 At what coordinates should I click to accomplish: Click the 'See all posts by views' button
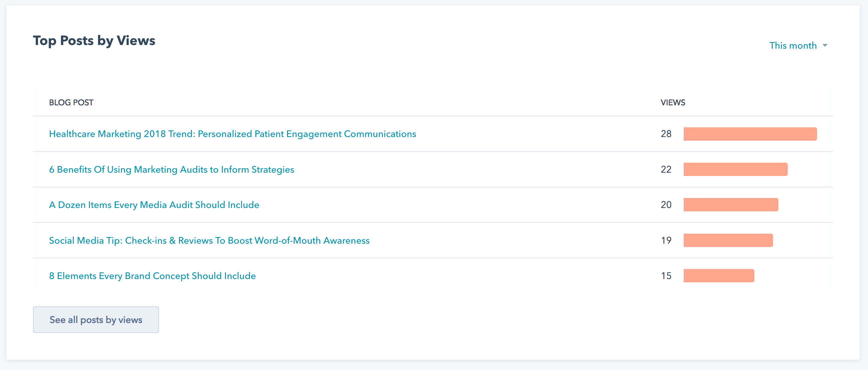coord(96,319)
